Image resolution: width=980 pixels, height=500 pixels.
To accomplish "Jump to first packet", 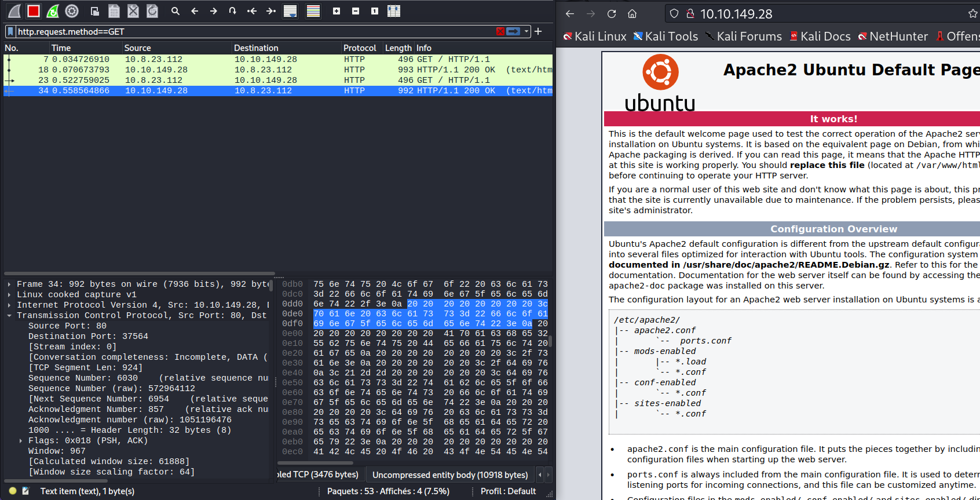I will click(x=252, y=11).
